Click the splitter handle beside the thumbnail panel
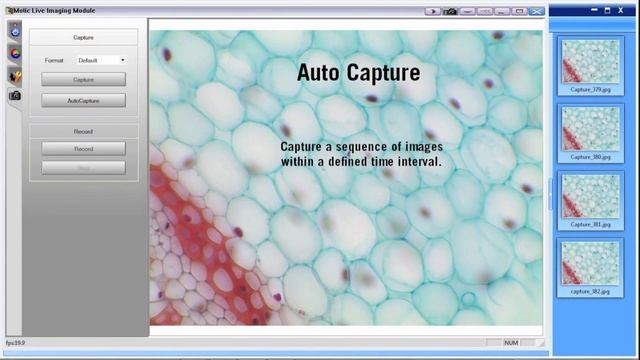The image size is (640, 360). [x=550, y=194]
